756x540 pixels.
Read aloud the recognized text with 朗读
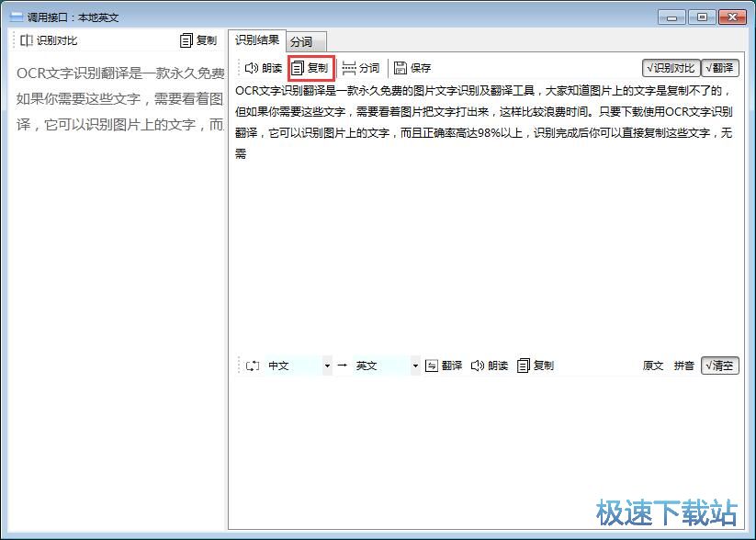[264, 68]
